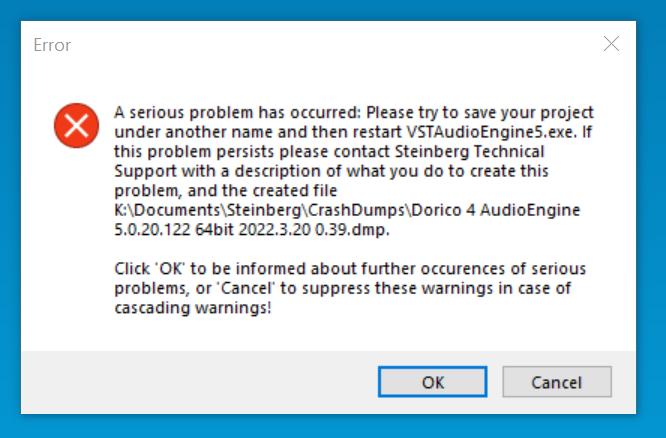The width and height of the screenshot is (666, 438).
Task: Click the blue desktop background outside dialog
Action: coord(333,426)
